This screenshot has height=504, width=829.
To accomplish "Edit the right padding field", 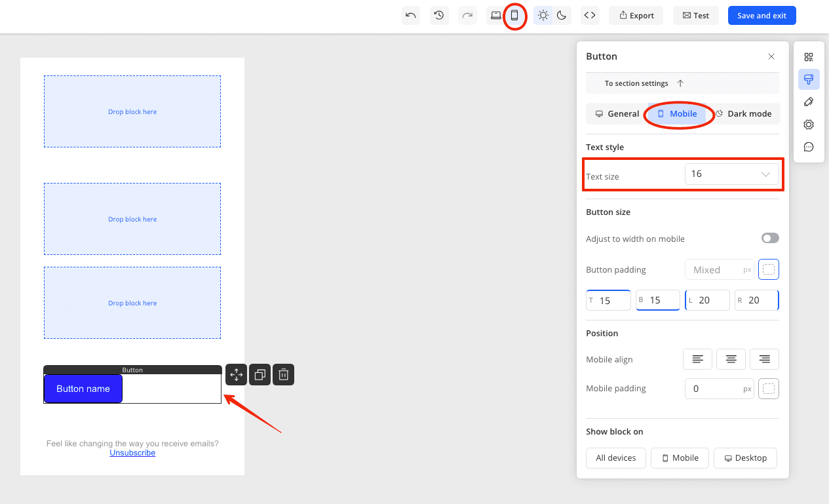I will coord(757,300).
